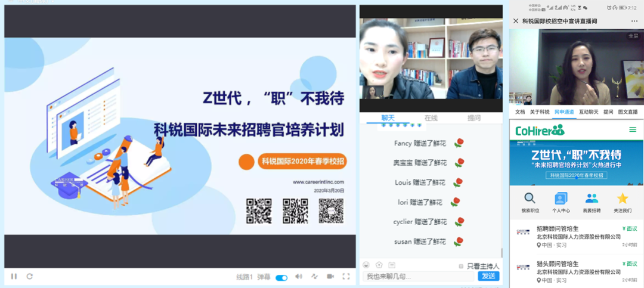644x288 pixels.
Task: Tap the 搜索职位 search icon
Action: tap(530, 199)
